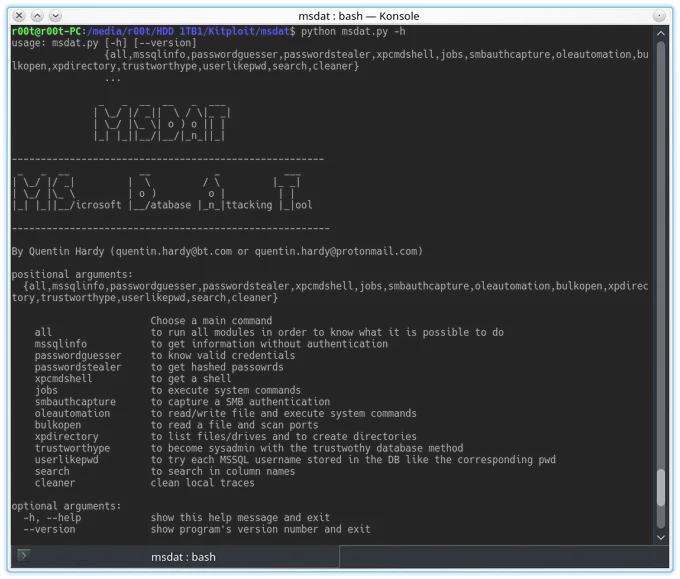Click the 'smbauthcapture' command name in the list
The height and width of the screenshot is (579, 680).
75,402
